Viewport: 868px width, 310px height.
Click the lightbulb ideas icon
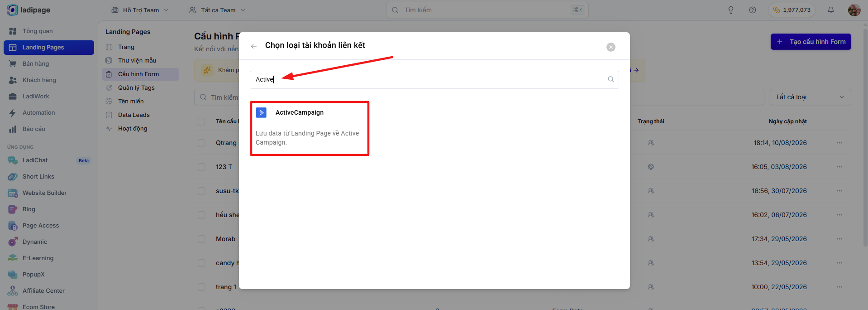pyautogui.click(x=731, y=10)
